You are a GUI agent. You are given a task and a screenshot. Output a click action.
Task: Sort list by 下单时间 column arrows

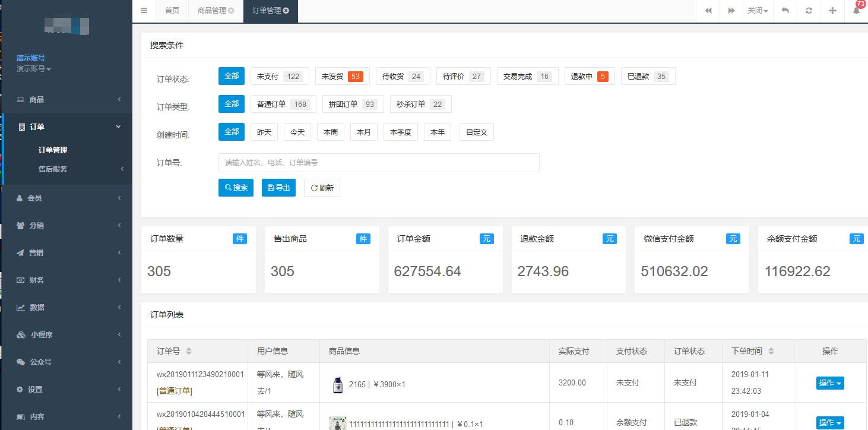click(771, 351)
